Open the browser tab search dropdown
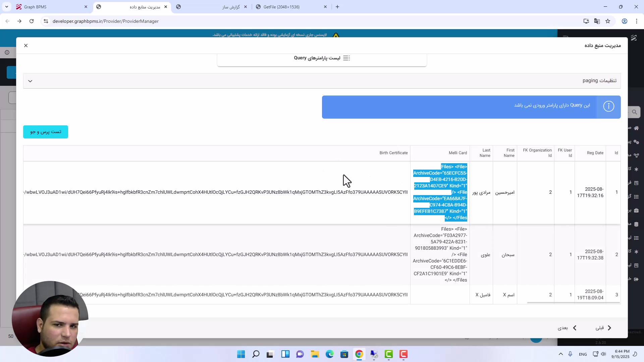The image size is (644, 362). pos(7,7)
